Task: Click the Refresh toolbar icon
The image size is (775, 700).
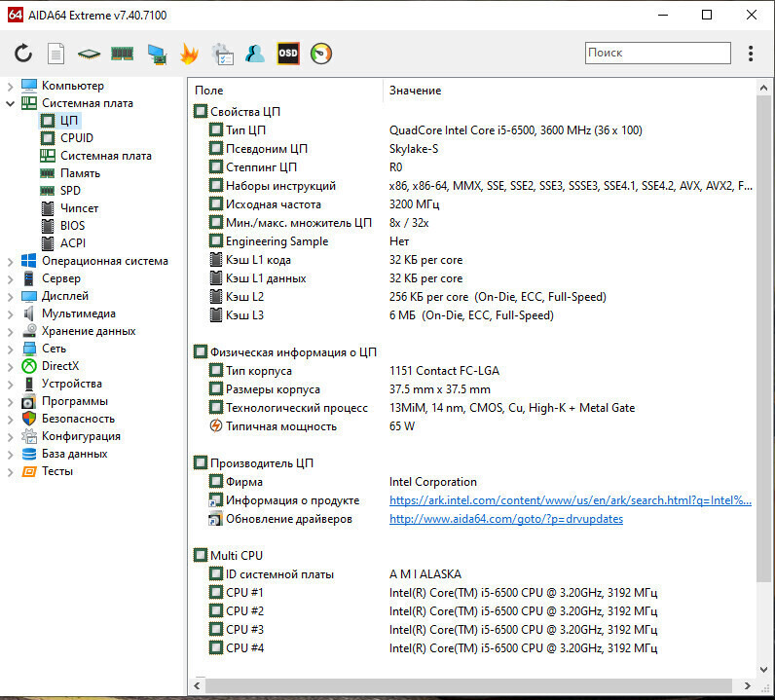Action: coord(23,54)
